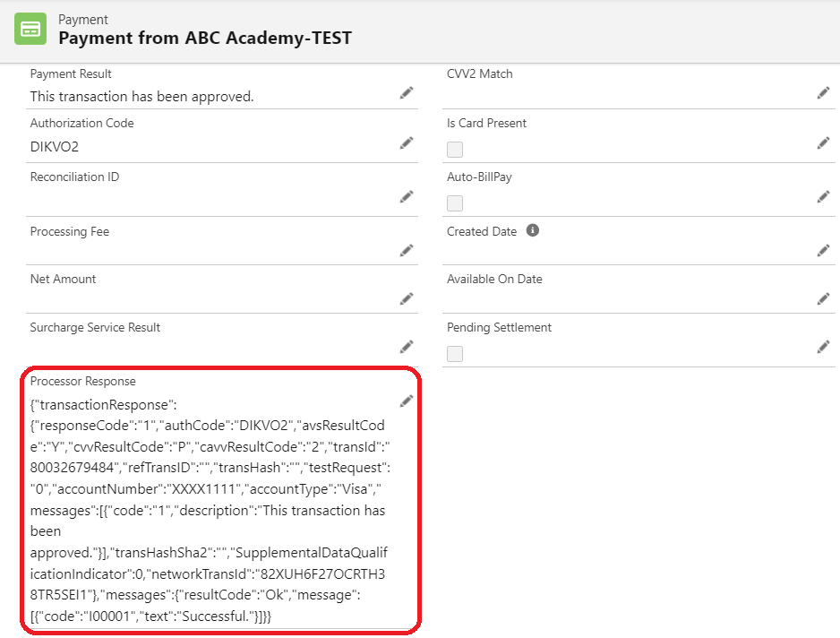Click Processing Fee edit pencil
Screen dimensions: 840x638
pyautogui.click(x=407, y=250)
